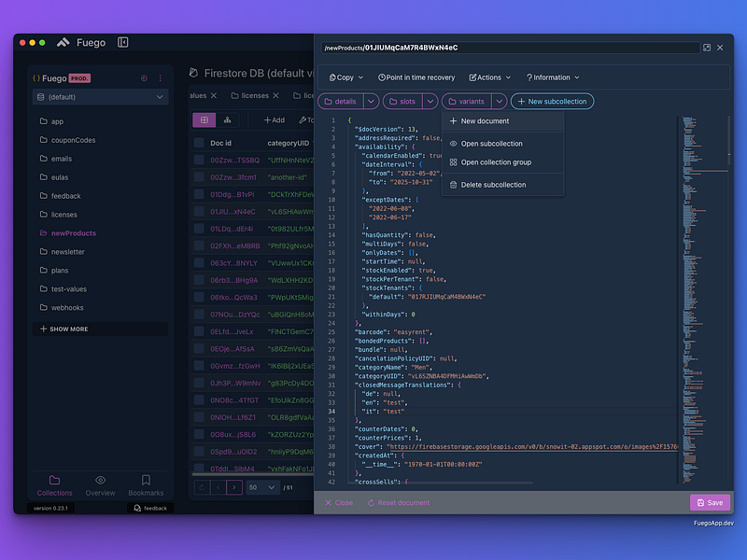
Task: Expand the Actions dropdown
Action: click(x=489, y=77)
